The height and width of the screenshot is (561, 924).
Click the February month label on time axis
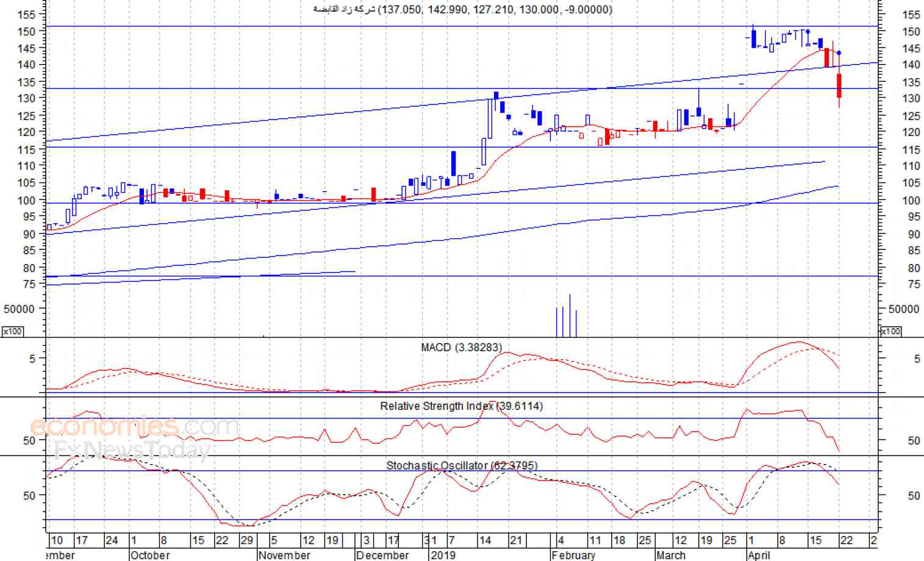(573, 555)
